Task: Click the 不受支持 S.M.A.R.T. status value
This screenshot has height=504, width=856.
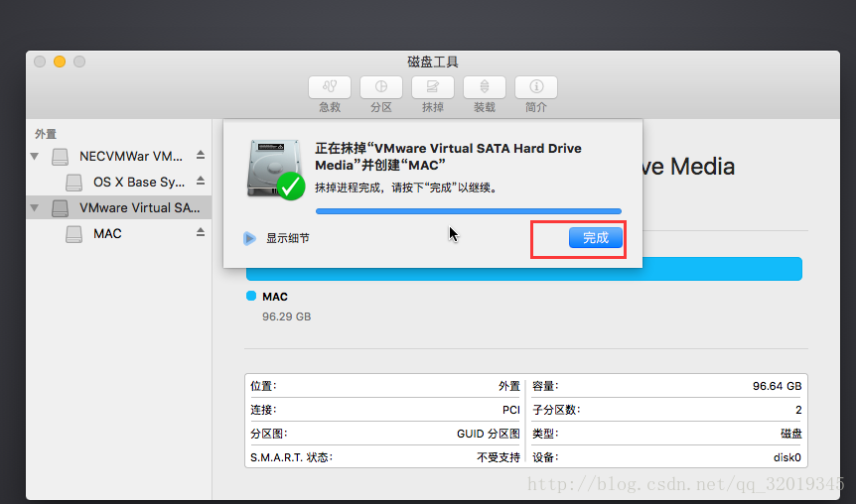Action: click(x=499, y=457)
